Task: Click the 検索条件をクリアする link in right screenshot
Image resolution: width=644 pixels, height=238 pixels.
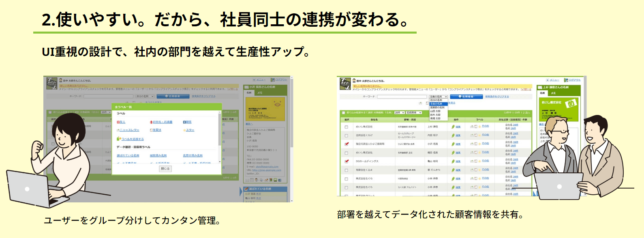Action: click(497, 97)
